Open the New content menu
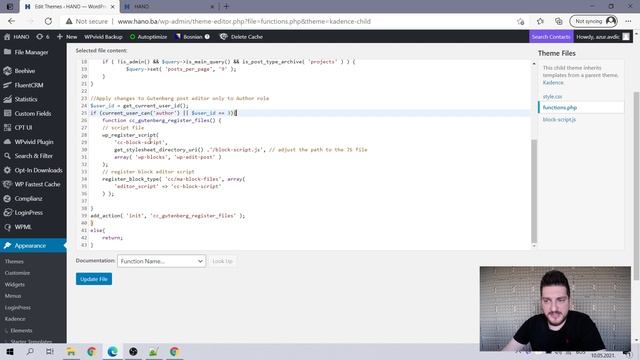This screenshot has height=360, width=640. (x=67, y=37)
